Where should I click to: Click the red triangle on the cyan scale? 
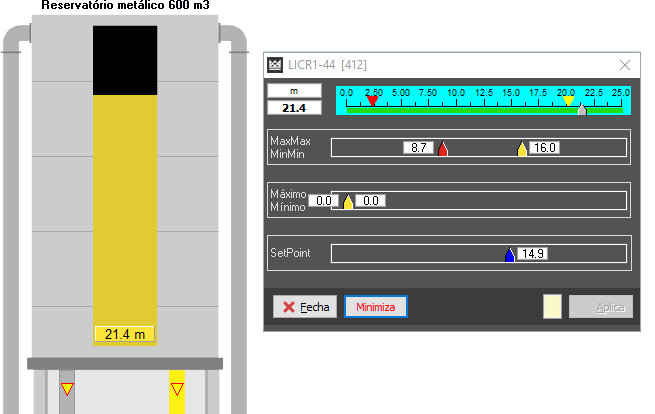[x=372, y=101]
